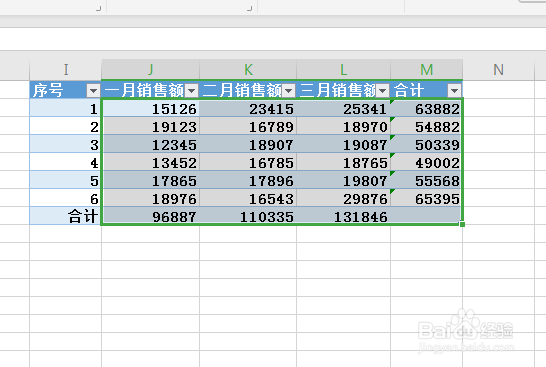Image resolution: width=546 pixels, height=367 pixels.
Task: Select cell with value 63882
Action: tap(427, 108)
